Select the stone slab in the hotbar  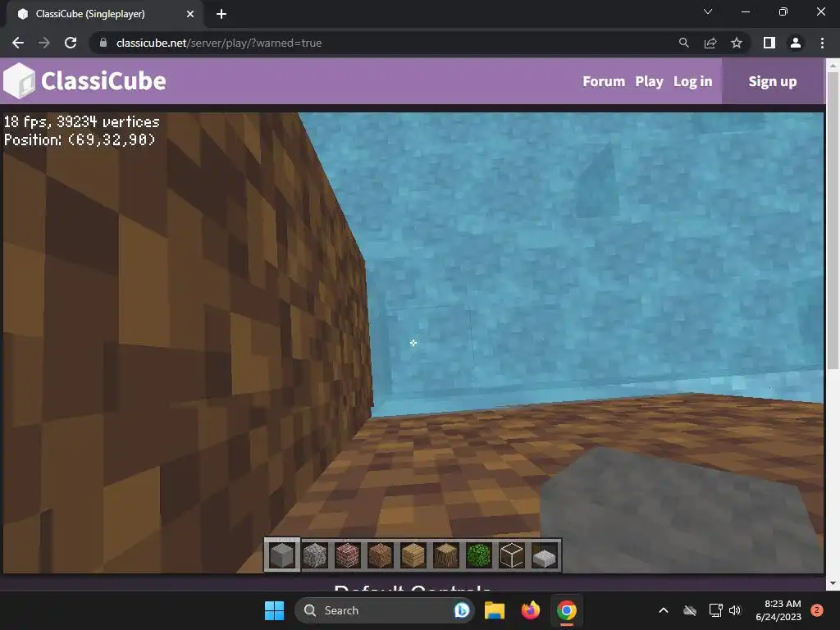pyautogui.click(x=545, y=557)
